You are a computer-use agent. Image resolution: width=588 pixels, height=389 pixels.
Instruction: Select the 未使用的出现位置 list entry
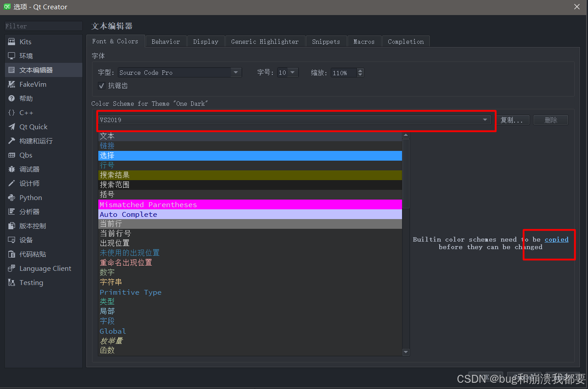click(x=250, y=253)
